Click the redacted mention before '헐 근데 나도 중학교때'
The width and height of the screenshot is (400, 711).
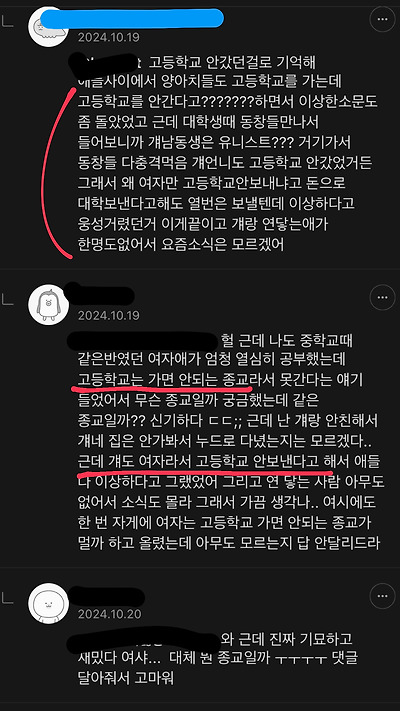coord(143,342)
